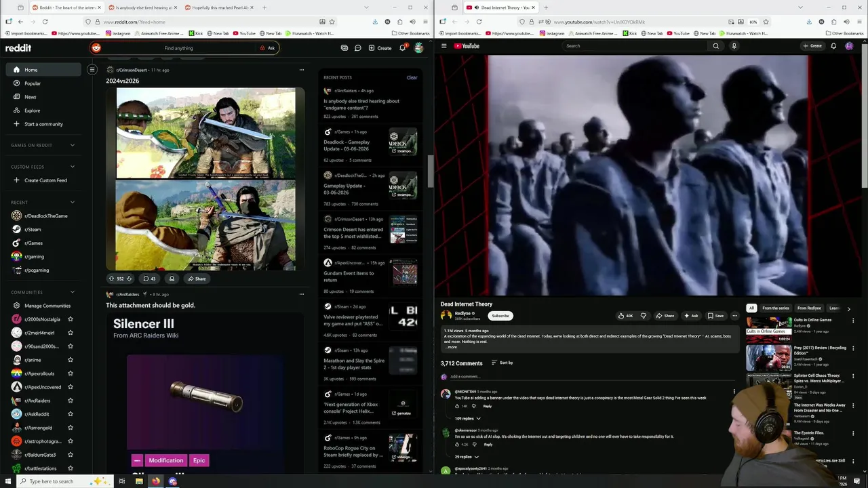Open Prey (2017) Review video thumbnail
This screenshot has width=868, height=488.
tap(768, 357)
